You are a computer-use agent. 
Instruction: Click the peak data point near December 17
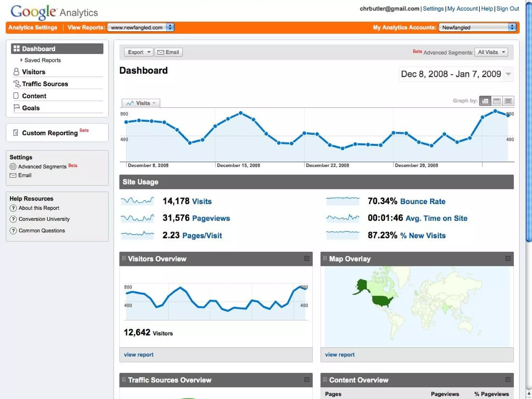pos(241,113)
